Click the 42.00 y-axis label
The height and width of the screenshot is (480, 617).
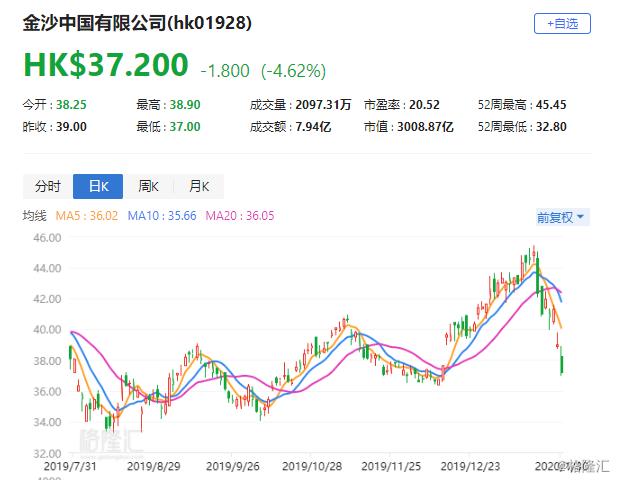pyautogui.click(x=47, y=299)
